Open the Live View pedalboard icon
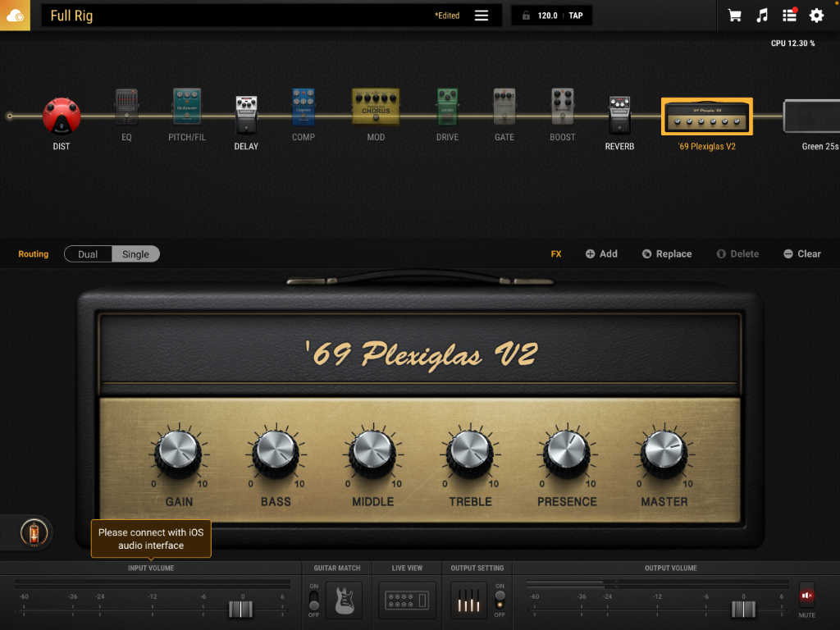840x630 pixels. 407,600
